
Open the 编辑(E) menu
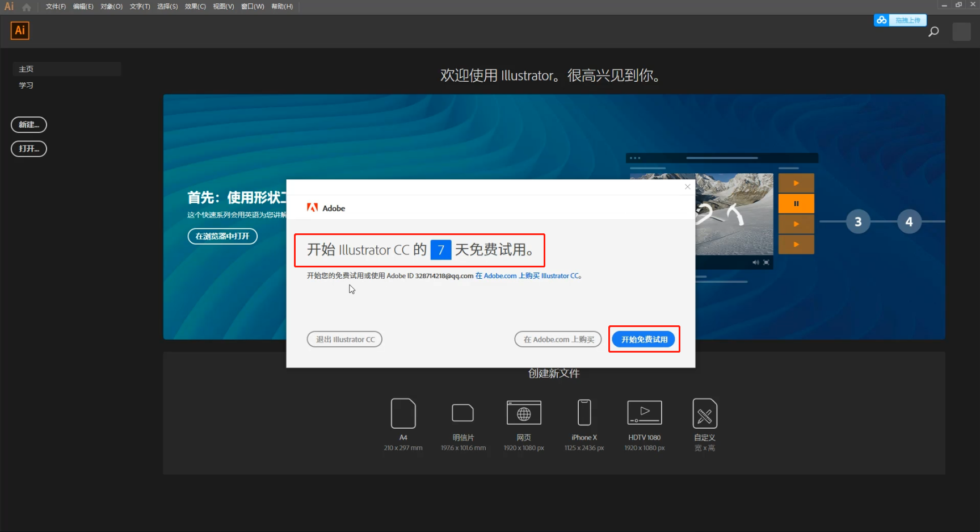tap(83, 7)
